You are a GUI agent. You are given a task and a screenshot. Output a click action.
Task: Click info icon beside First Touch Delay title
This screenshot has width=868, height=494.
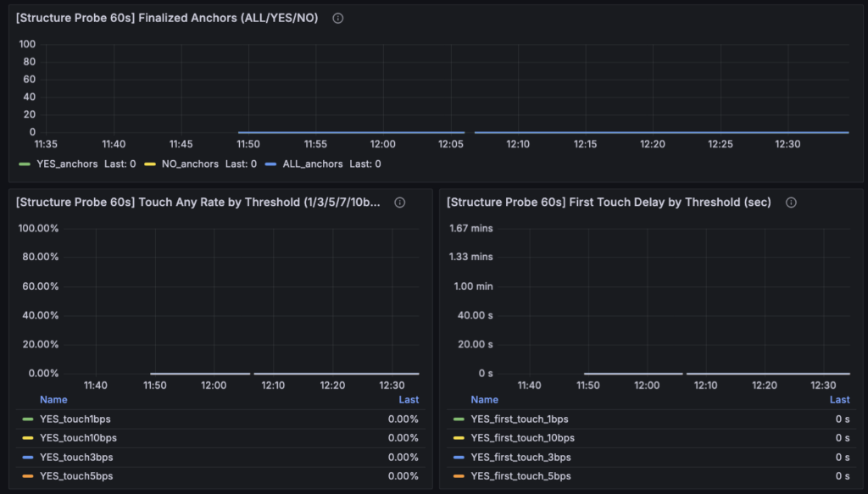pyautogui.click(x=791, y=203)
